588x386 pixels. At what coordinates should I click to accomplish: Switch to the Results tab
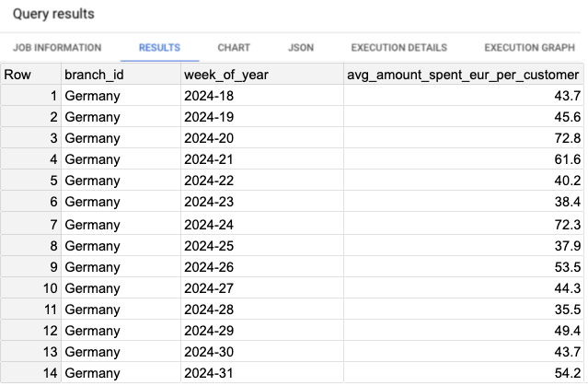(159, 47)
